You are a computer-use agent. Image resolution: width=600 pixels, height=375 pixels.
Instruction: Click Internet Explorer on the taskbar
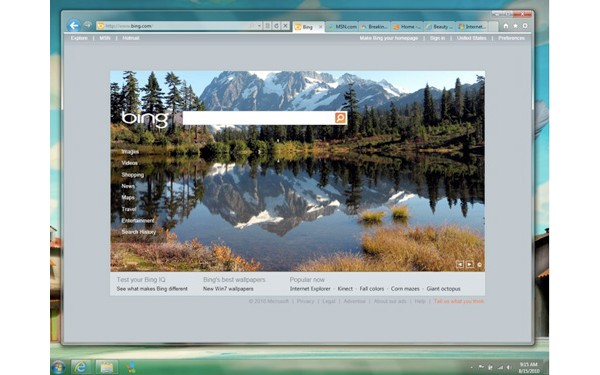click(80, 367)
